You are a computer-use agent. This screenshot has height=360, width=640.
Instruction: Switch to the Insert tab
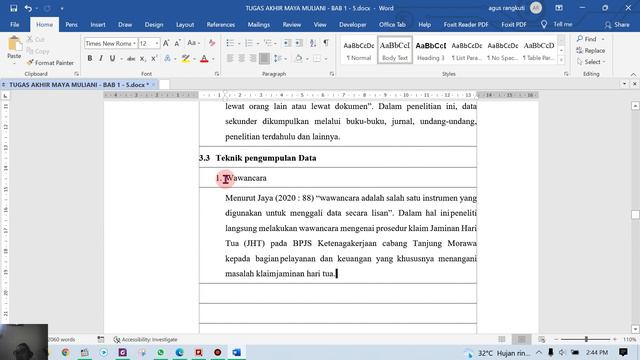[x=98, y=24]
